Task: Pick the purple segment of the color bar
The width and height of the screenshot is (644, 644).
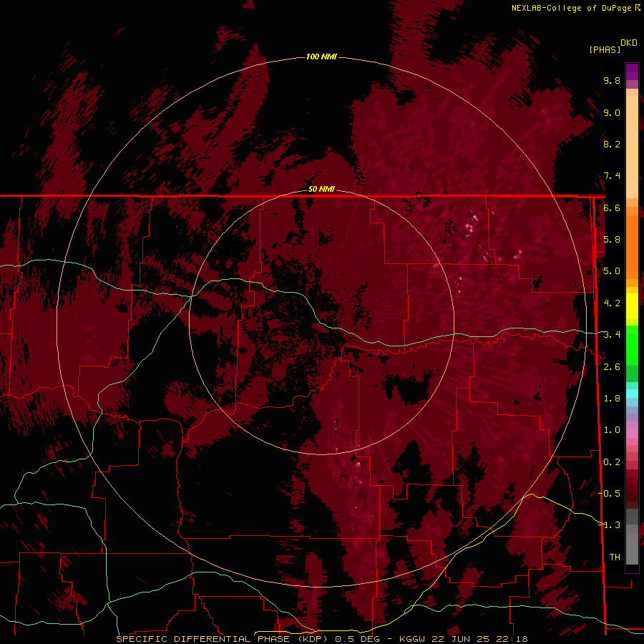Action: pos(632,72)
